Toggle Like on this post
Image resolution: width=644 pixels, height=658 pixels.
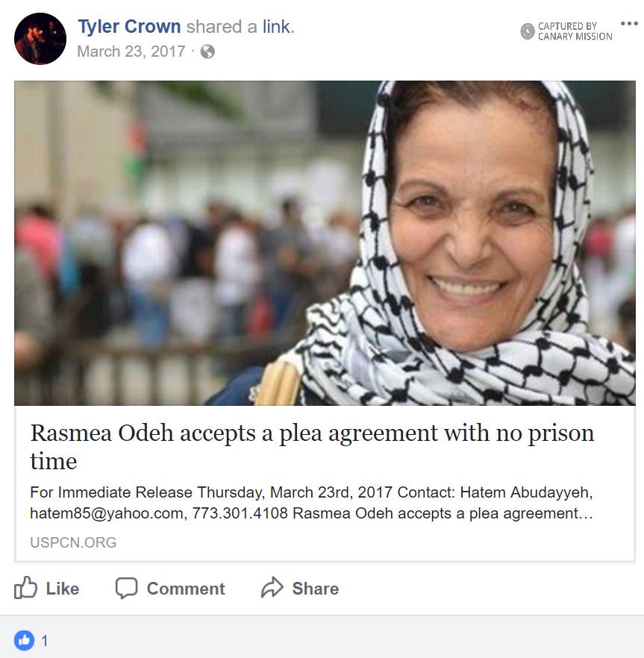46,588
